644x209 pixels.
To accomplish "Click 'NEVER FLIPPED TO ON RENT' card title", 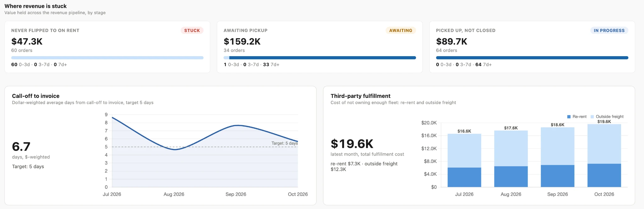I will [45, 30].
